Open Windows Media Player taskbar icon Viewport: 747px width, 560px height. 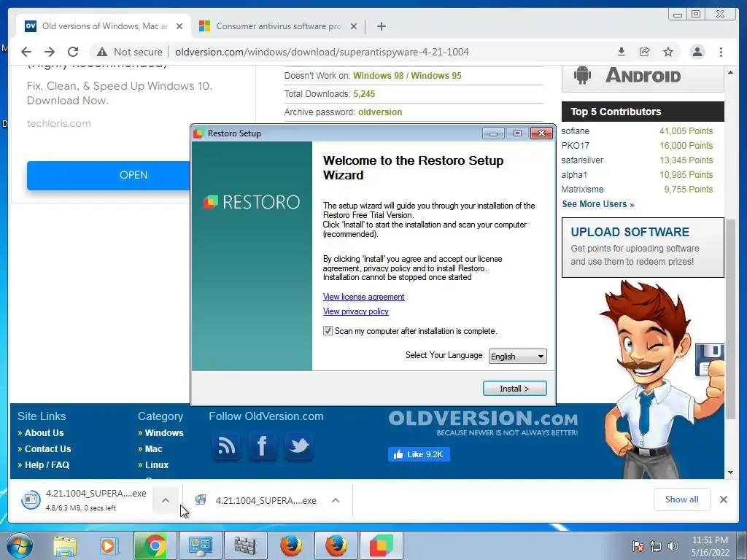tap(109, 545)
